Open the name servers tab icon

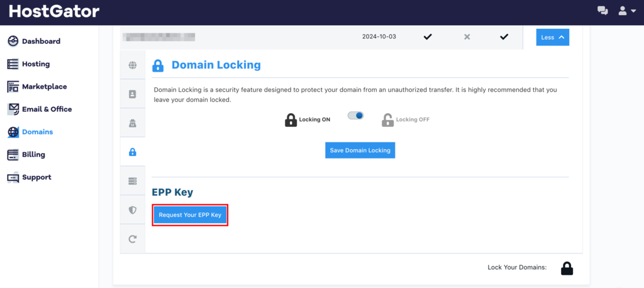point(133,181)
